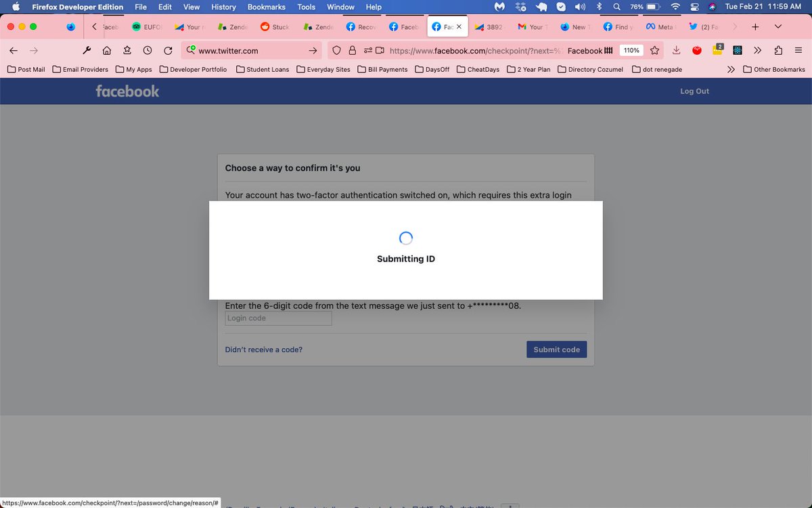Click the Login code input field

[278, 318]
